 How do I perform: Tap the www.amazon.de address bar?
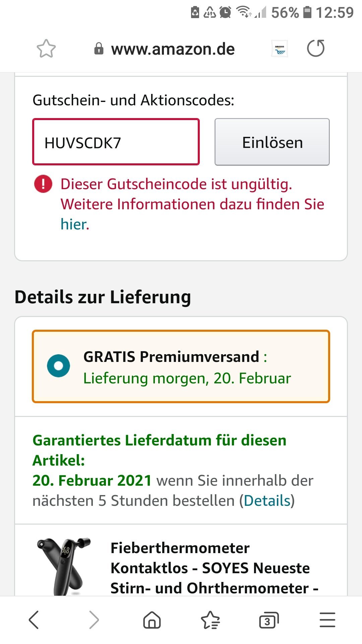click(173, 49)
